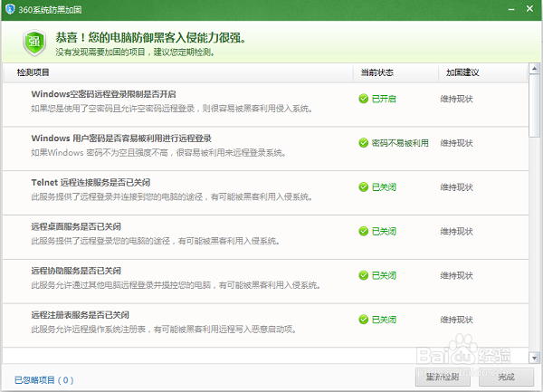The image size is (543, 392).
Task: Click 维持现状 in the 用户密码 row
Action: [x=456, y=143]
